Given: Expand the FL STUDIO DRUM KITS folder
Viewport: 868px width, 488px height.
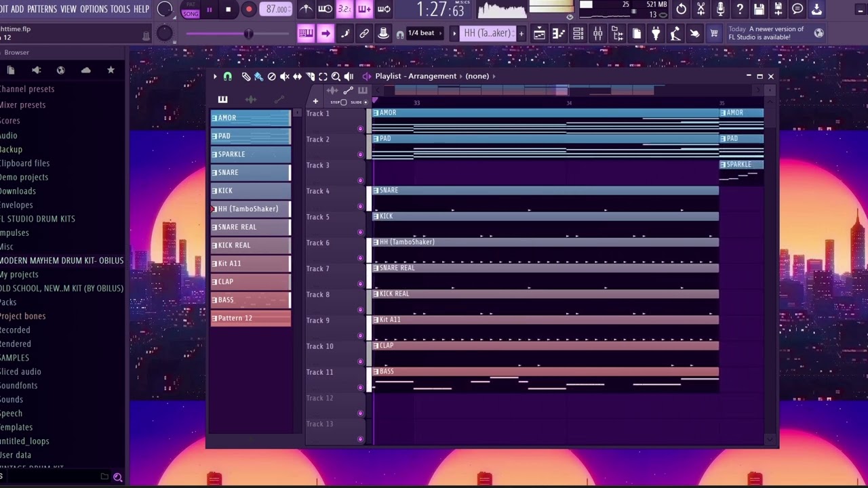Looking at the screenshot, I should point(37,219).
